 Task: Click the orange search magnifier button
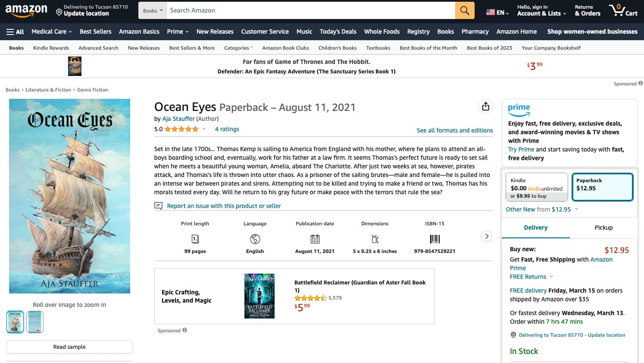[x=465, y=10]
